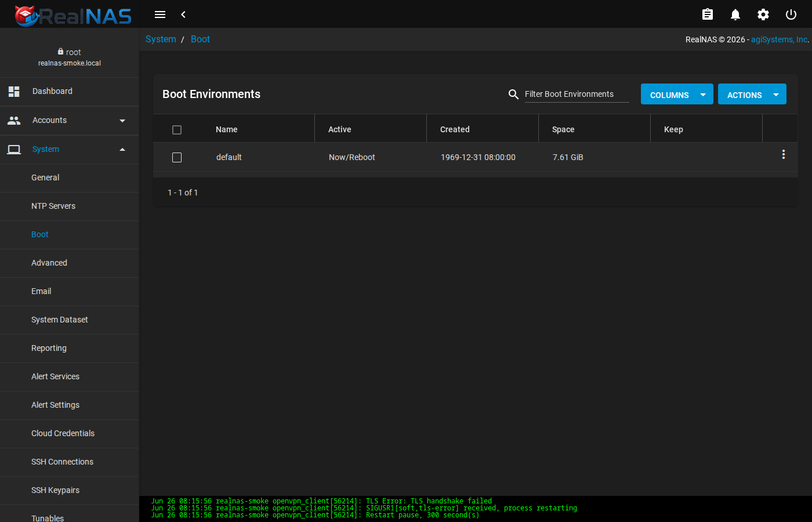Open Dashboard in sidebar
Screen dimensions: 812x522
click(70, 92)
